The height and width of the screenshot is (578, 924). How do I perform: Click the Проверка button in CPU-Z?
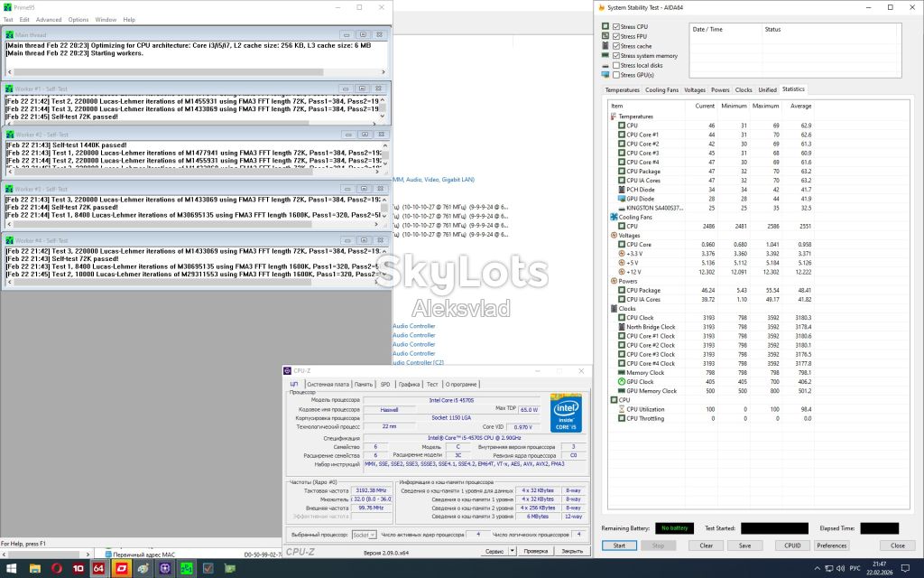[536, 551]
